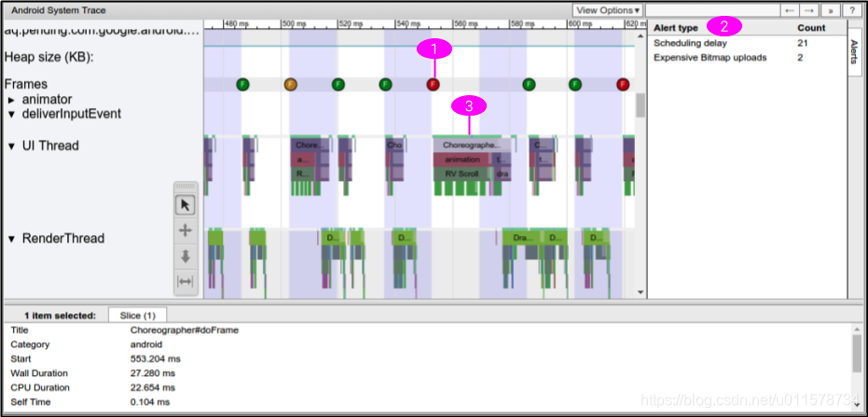Screen dimensions: 868x417
Task: Click the timeline vertical scrollbar thumb
Action: click(641, 105)
